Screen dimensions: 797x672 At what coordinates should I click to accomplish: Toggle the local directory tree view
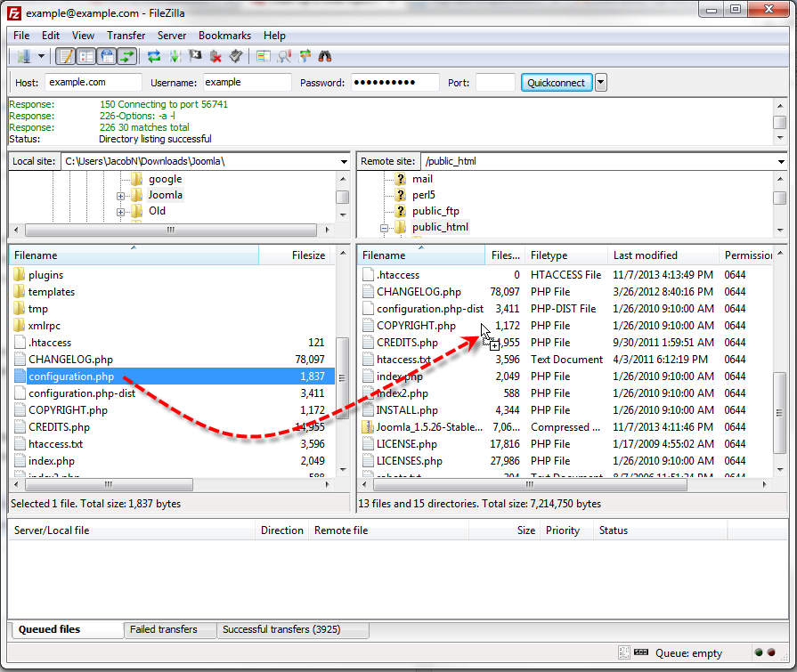86,57
